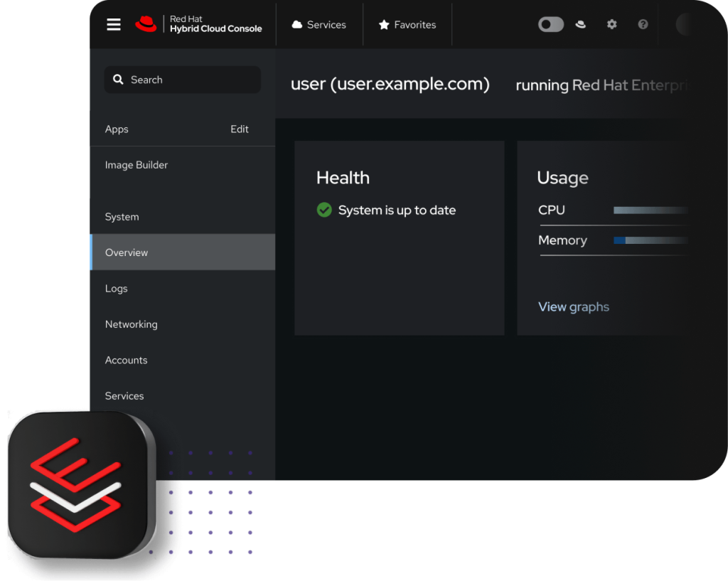Select Overview in sidebar

(183, 252)
